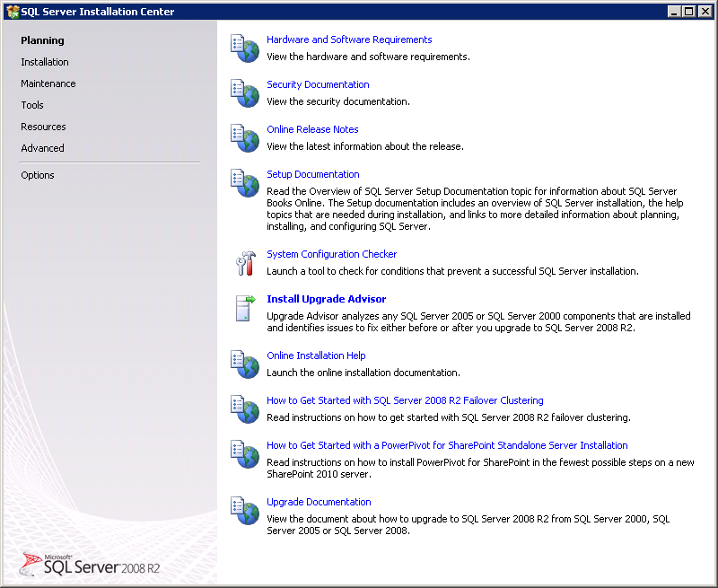Click 'View the latest information about the release.'
Viewport: 718px width, 588px height.
(x=365, y=146)
